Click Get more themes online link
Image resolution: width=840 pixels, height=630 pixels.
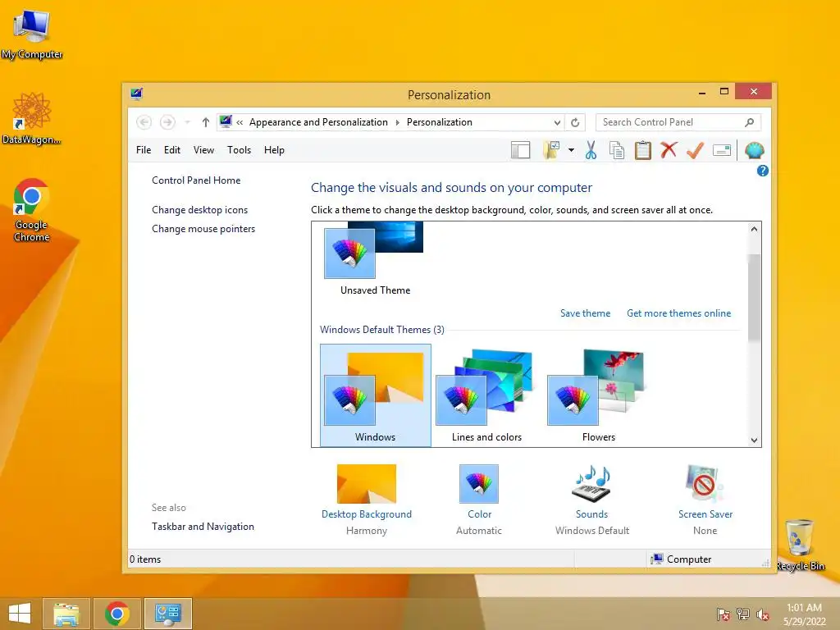[x=678, y=313]
